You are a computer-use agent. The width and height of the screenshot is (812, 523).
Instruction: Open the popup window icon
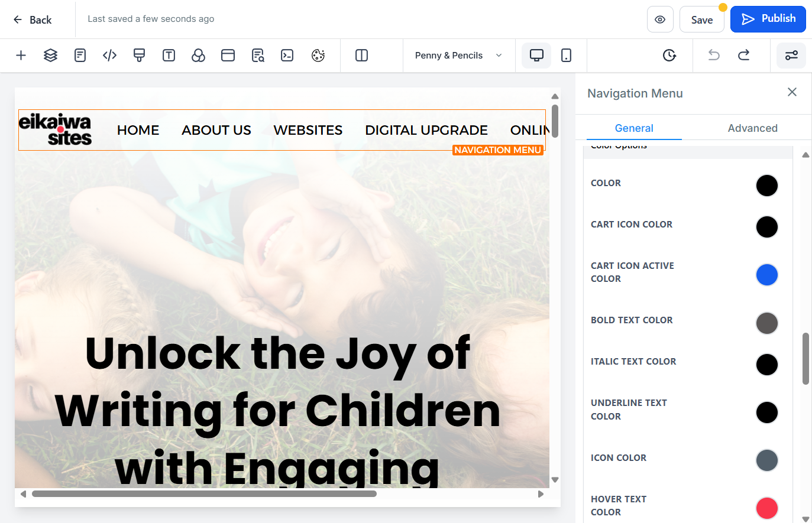click(x=228, y=56)
